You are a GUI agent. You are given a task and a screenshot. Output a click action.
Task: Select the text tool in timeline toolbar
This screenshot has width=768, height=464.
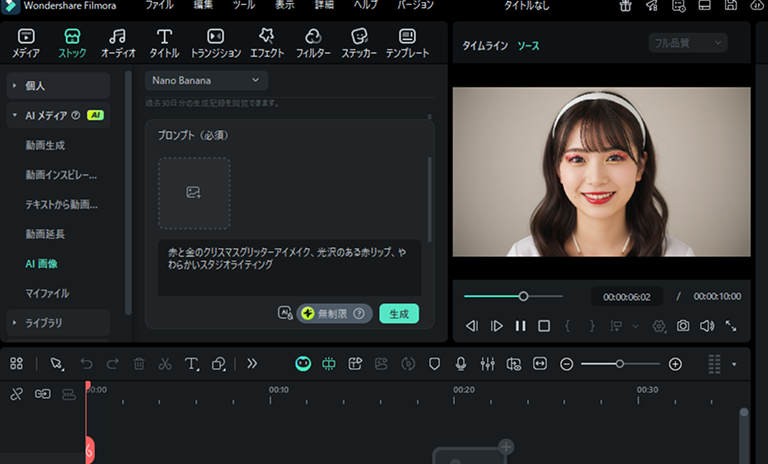(191, 364)
